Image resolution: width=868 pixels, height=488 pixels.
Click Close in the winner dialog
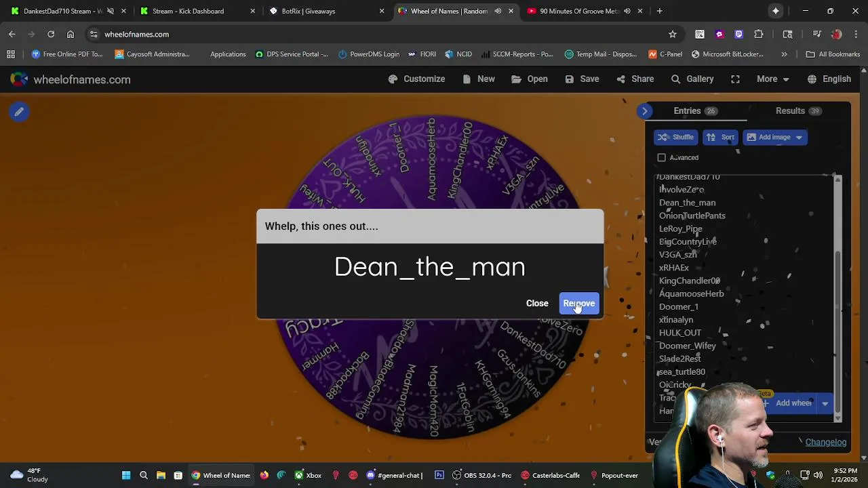tap(537, 304)
